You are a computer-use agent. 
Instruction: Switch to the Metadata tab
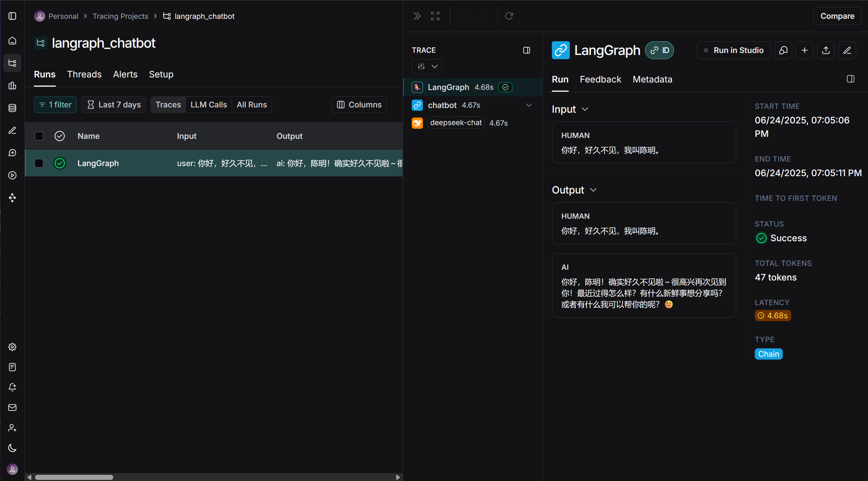pos(652,79)
